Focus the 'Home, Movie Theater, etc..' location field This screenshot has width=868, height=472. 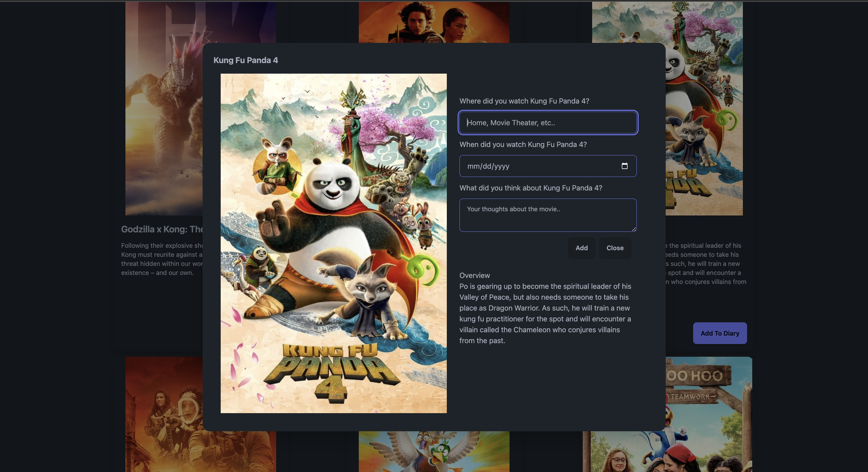click(x=548, y=123)
